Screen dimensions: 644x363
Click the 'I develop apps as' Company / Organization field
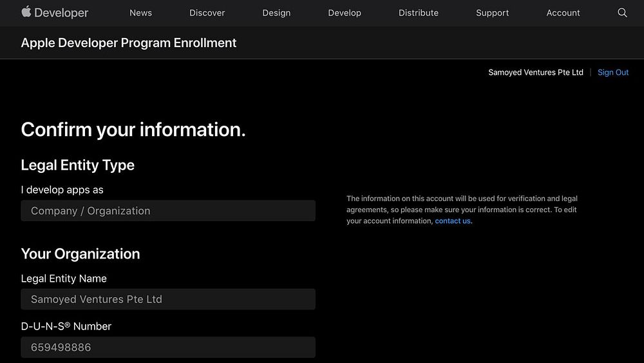pos(168,210)
